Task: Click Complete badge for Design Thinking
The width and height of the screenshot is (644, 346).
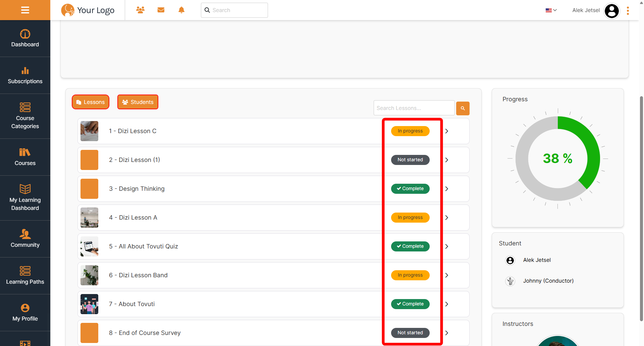Action: 410,189
